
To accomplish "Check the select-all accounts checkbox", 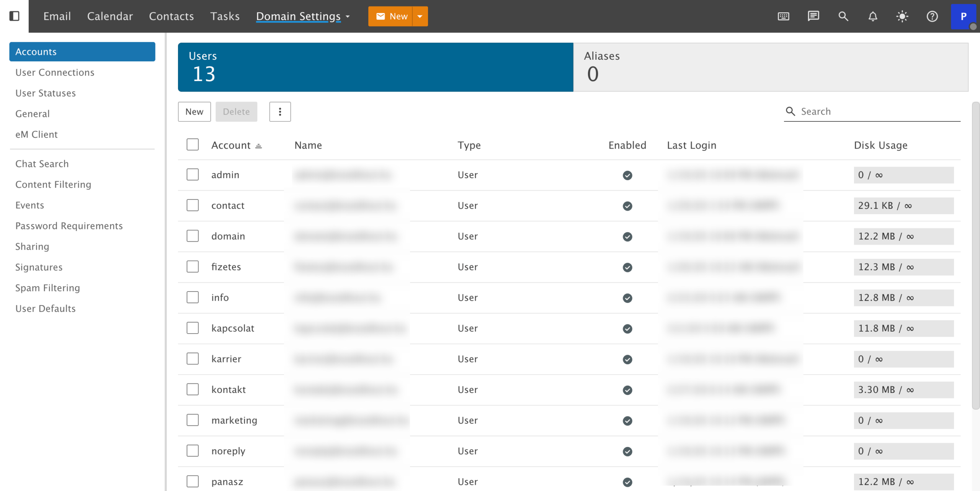I will tap(193, 145).
